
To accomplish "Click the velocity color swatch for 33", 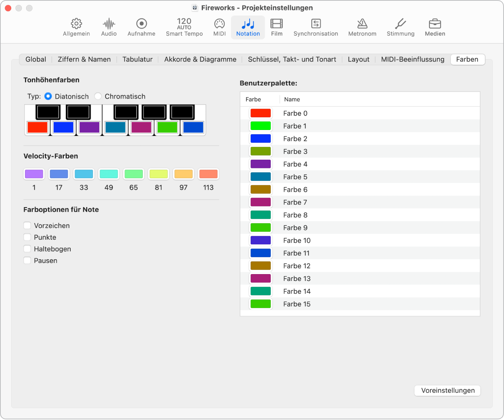I will 84,174.
